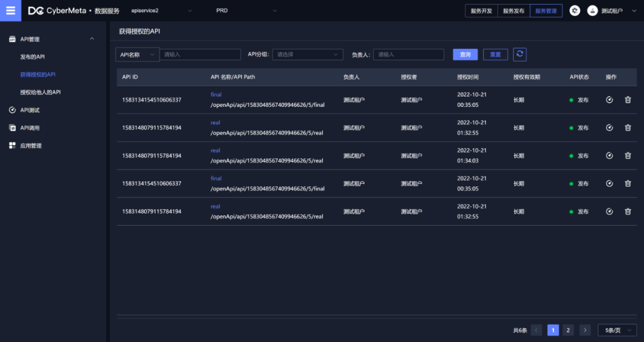
Task: Click the 应用管理 sidebar icon
Action: (x=13, y=146)
